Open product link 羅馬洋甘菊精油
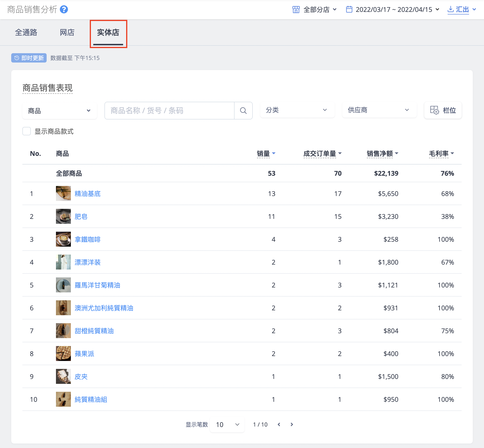The height and width of the screenshot is (448, 484). click(x=97, y=285)
